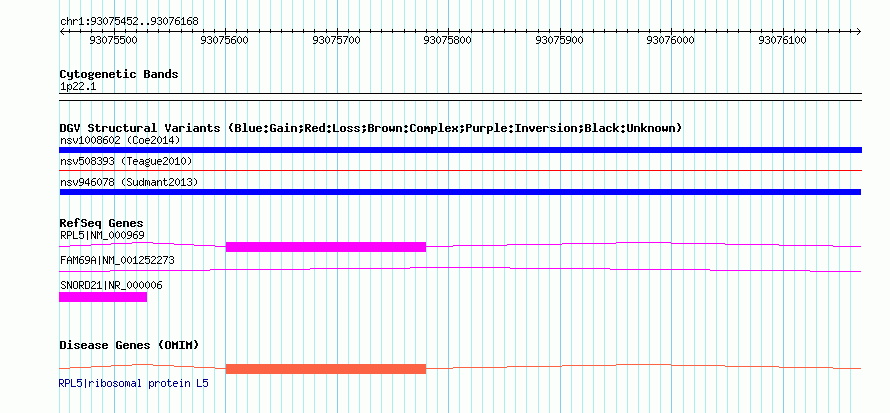
Task: Open the RPL5|ribosomal protein L5 link
Action: pos(133,384)
